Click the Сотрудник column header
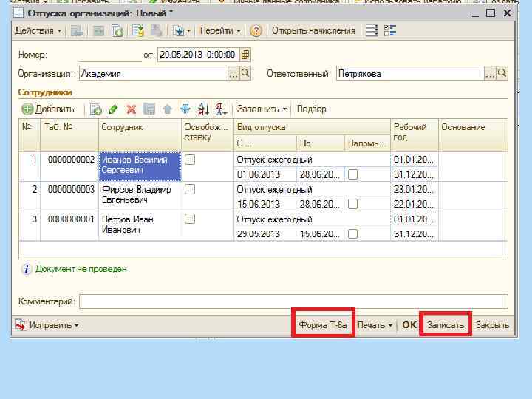The width and height of the screenshot is (532, 399). click(x=140, y=135)
